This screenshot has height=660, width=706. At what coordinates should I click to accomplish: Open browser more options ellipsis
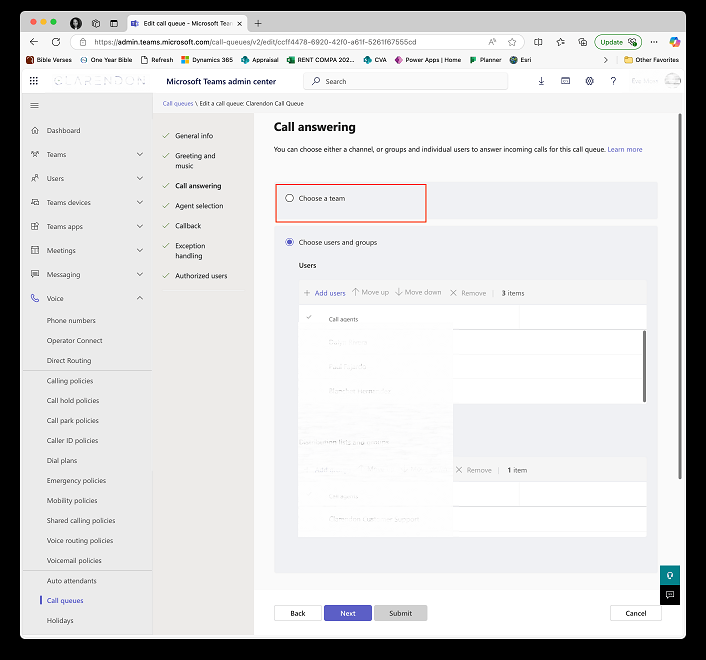(x=654, y=42)
